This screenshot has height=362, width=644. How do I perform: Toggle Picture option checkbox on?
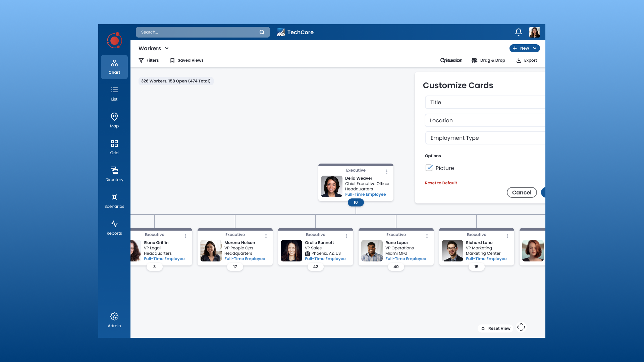429,168
